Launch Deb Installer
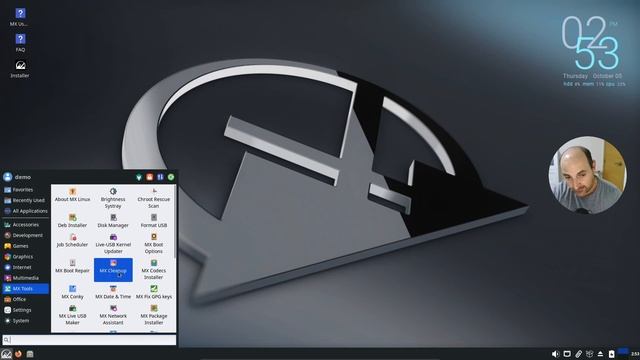 point(72,221)
